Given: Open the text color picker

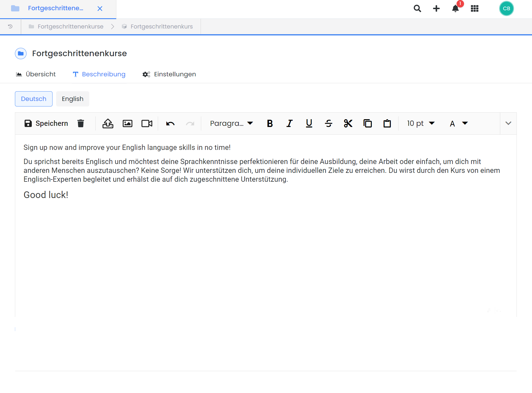Looking at the screenshot, I should tap(458, 123).
